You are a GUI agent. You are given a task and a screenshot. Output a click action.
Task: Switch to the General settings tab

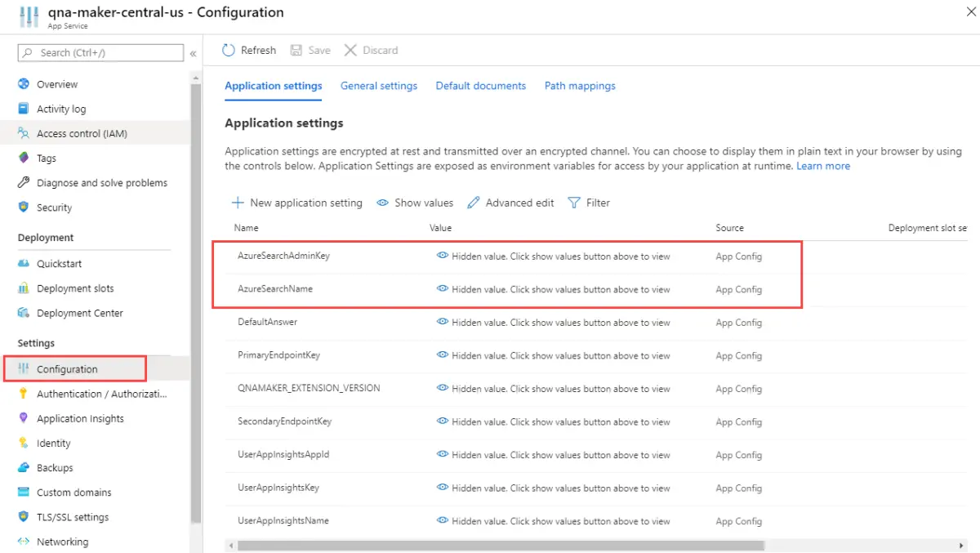379,86
